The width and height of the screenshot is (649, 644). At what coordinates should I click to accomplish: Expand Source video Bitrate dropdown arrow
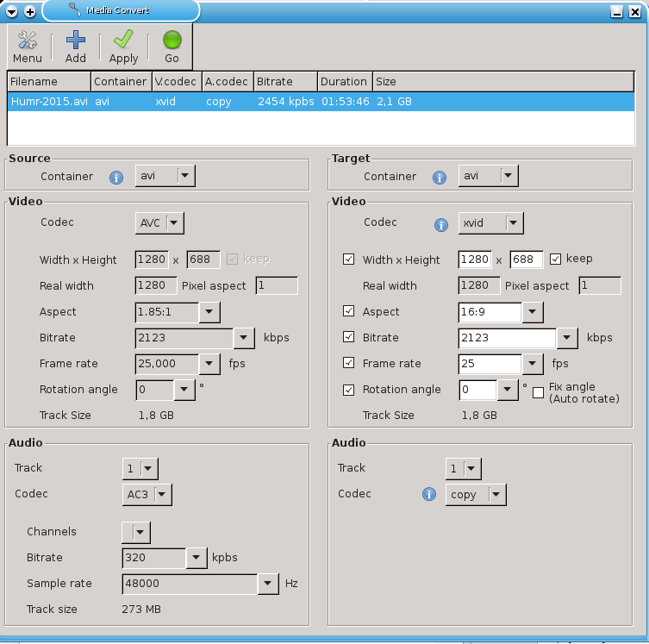(x=244, y=338)
